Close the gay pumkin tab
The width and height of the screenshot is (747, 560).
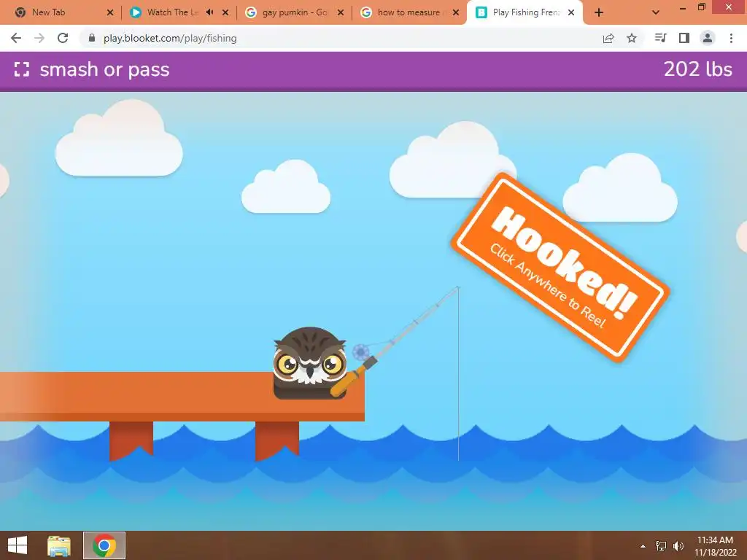click(x=341, y=12)
